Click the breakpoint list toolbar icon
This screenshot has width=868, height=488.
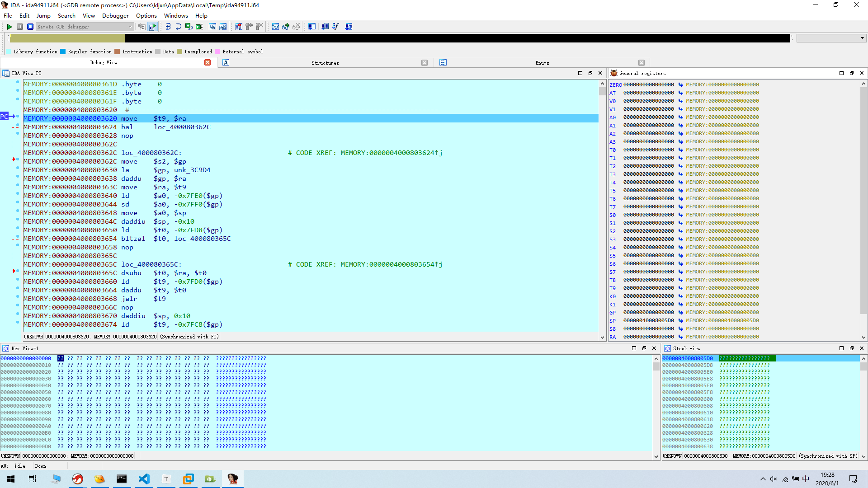click(239, 27)
